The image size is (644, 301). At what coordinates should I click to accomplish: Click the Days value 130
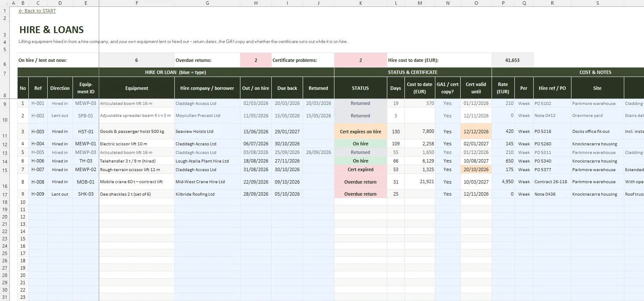pos(395,132)
